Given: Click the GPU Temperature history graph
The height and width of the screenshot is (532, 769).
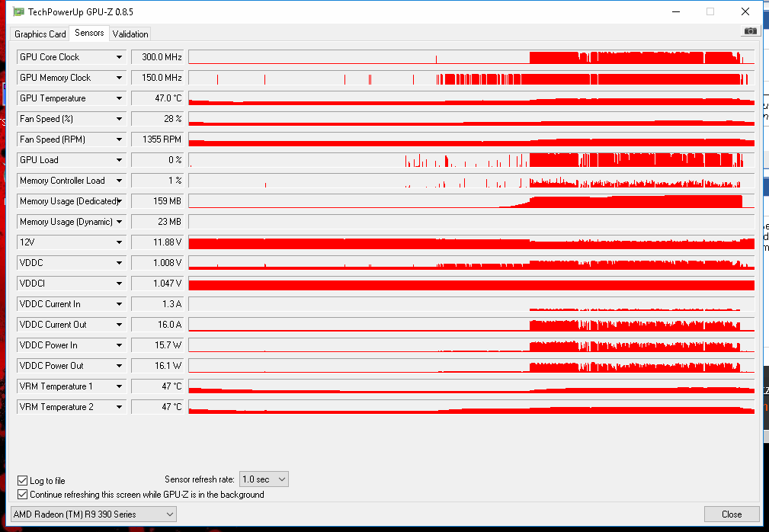Looking at the screenshot, I should point(471,98).
